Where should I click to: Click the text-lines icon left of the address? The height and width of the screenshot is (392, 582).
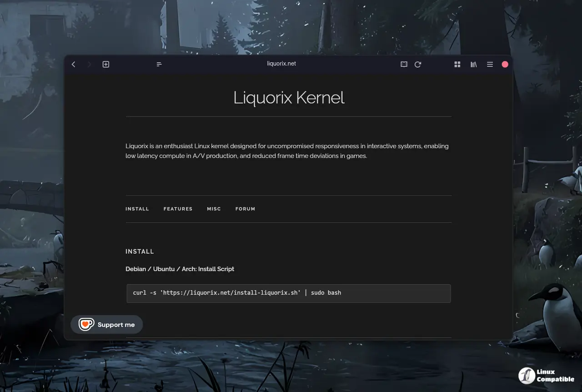[x=159, y=65]
